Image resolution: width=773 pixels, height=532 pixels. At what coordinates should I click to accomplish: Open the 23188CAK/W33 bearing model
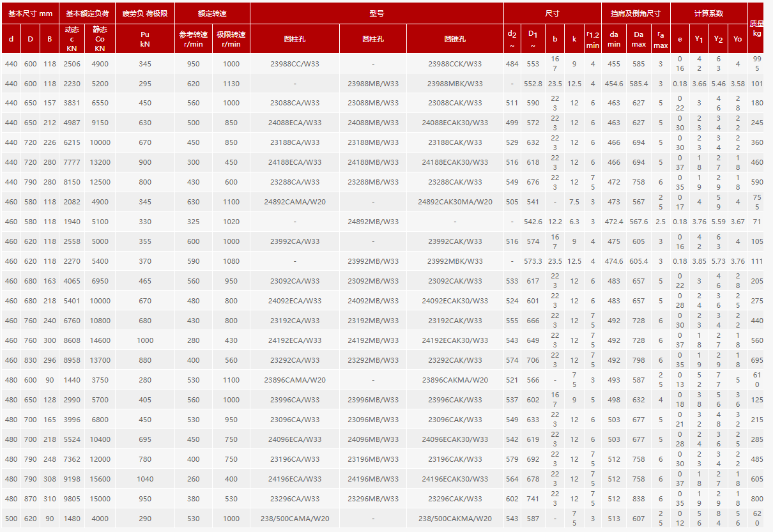coord(455,143)
